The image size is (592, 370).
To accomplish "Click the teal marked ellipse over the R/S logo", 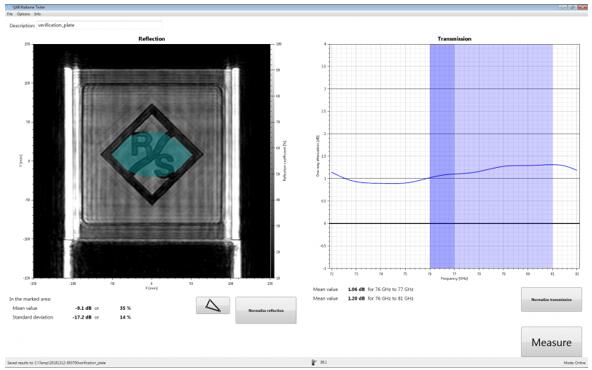I will tap(152, 154).
